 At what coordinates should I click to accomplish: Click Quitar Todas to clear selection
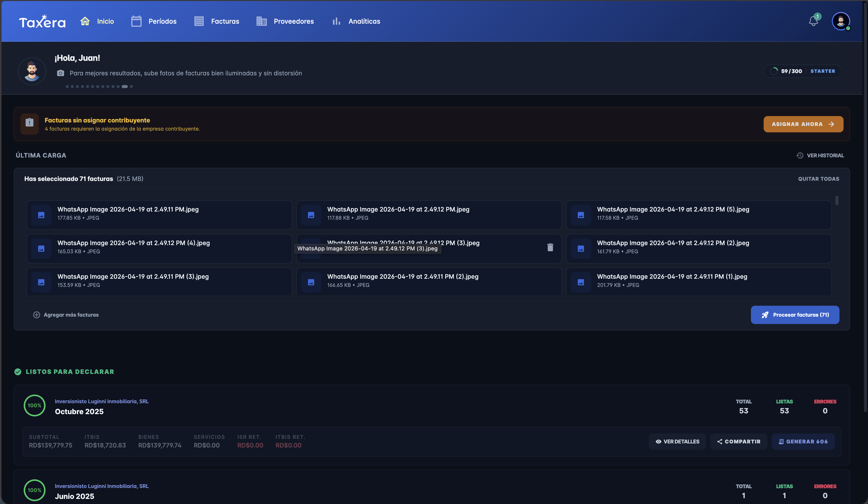[x=819, y=179]
